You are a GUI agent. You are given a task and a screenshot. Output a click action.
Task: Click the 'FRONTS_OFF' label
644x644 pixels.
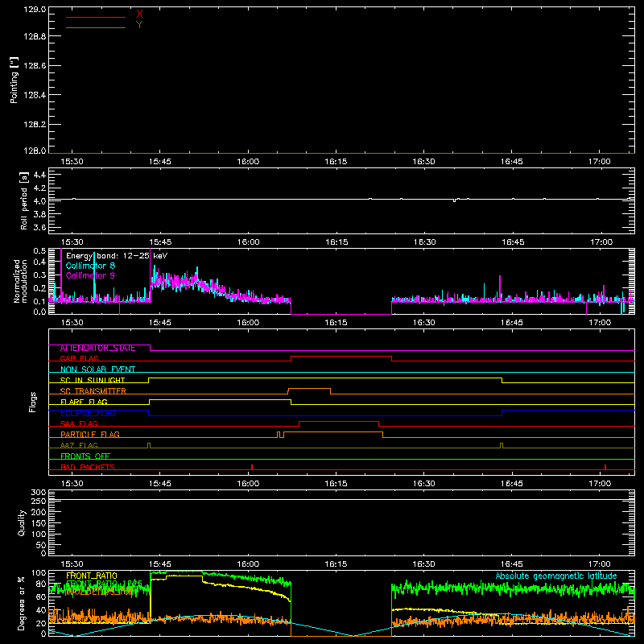(x=85, y=456)
